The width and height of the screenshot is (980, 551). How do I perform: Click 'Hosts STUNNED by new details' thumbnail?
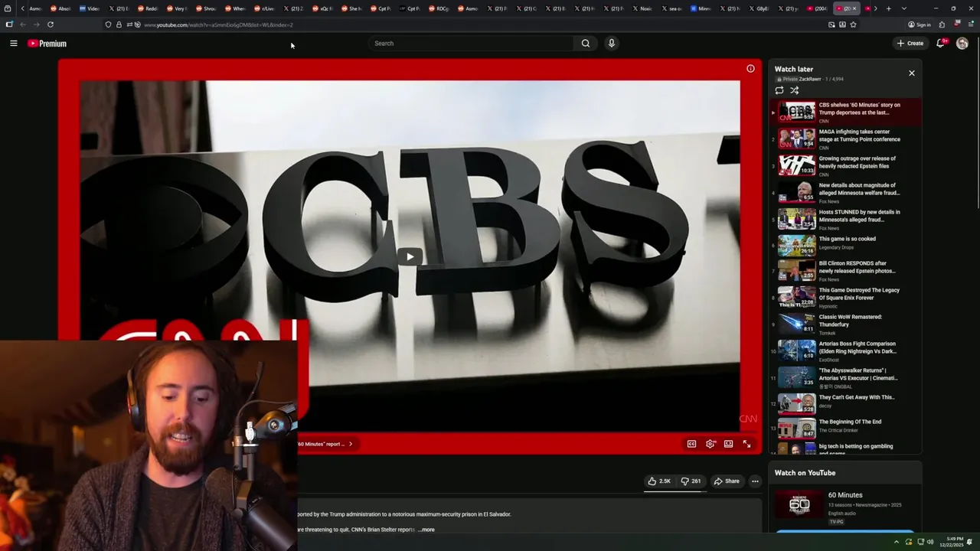pos(796,219)
